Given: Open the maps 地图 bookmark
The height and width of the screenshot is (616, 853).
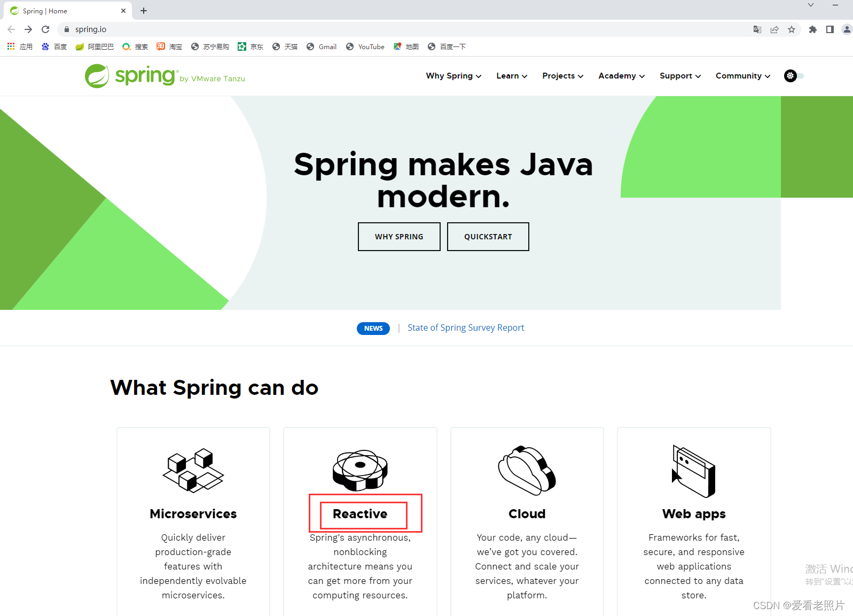Looking at the screenshot, I should [x=406, y=46].
